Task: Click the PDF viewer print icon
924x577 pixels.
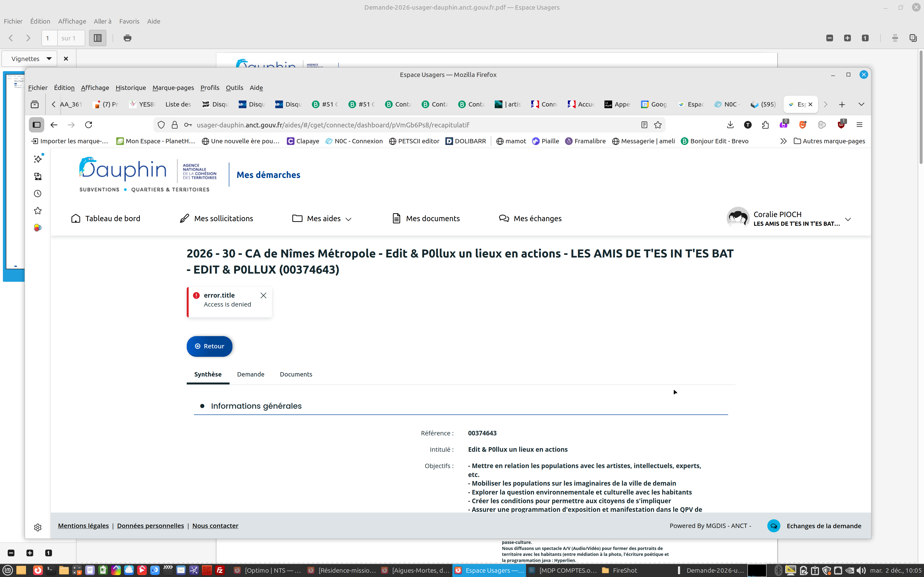Action: point(128,38)
